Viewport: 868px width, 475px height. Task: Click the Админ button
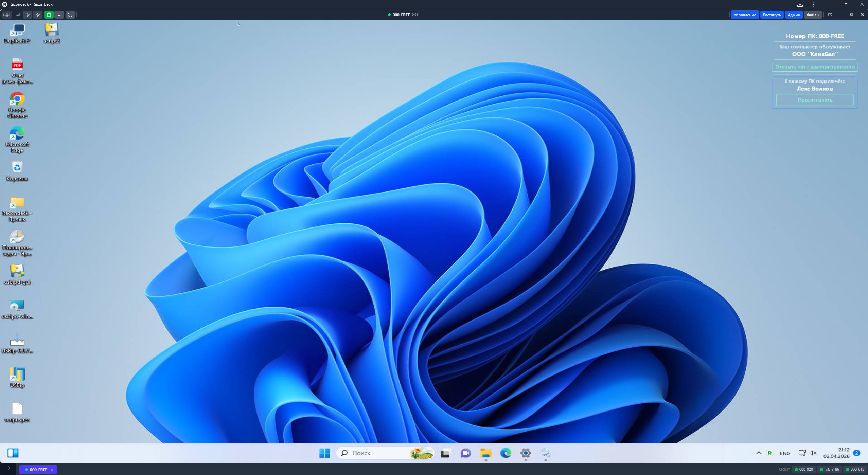point(793,15)
